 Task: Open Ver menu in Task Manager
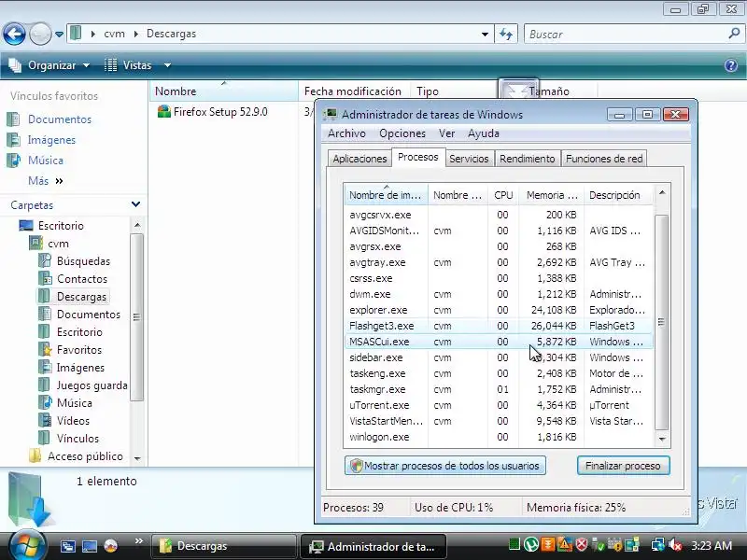click(x=446, y=133)
